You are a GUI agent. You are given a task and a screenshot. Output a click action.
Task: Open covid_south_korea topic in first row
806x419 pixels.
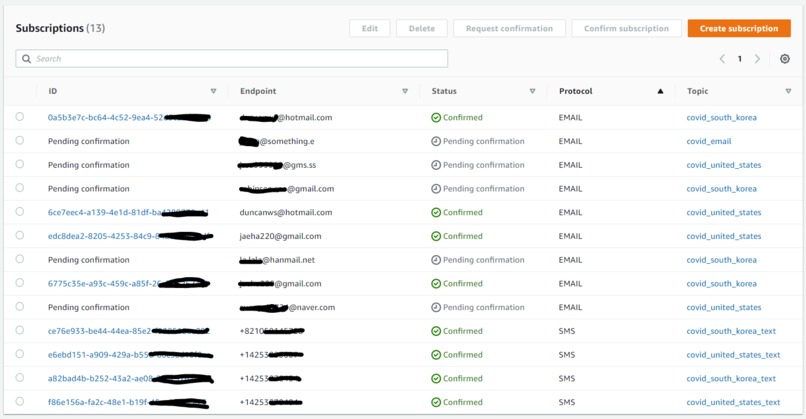click(x=722, y=117)
